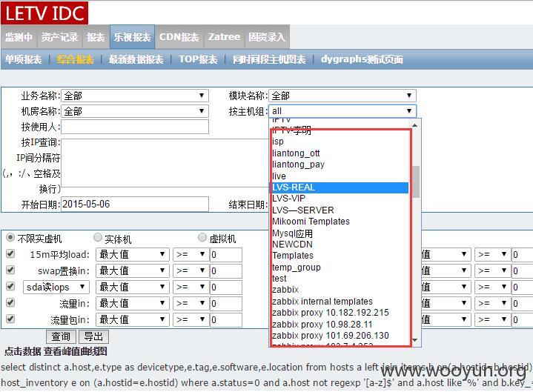Expand the 业务名称 dropdown
The height and width of the screenshot is (392, 533).
coord(135,96)
